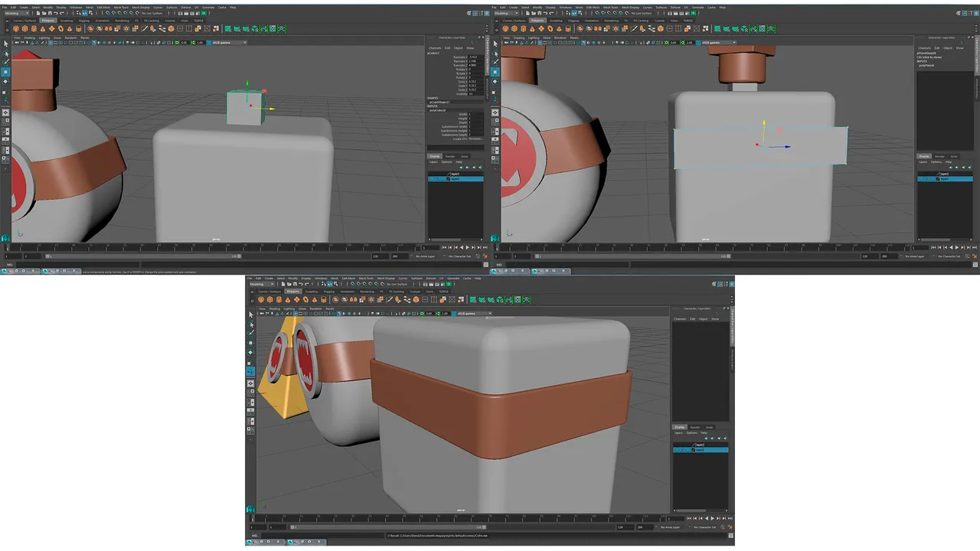Click Anim layer tab in top-left window
Image resolution: width=980 pixels, height=551 pixels.
465,156
